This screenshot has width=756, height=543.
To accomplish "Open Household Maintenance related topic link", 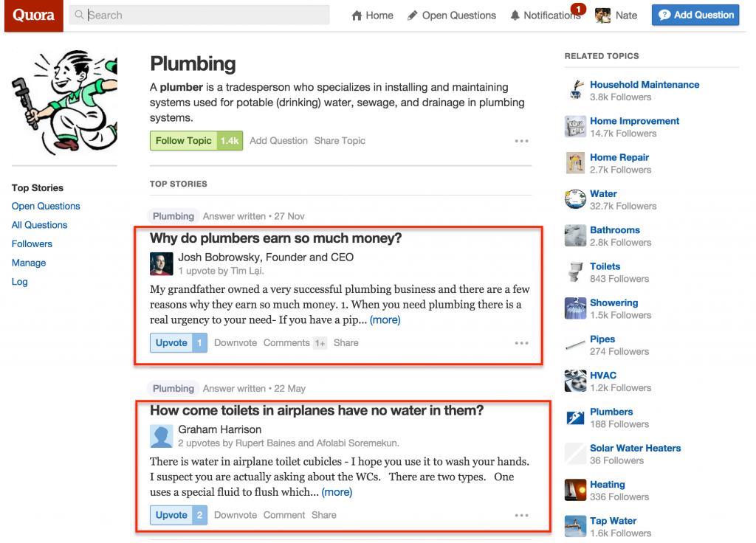I will [645, 85].
